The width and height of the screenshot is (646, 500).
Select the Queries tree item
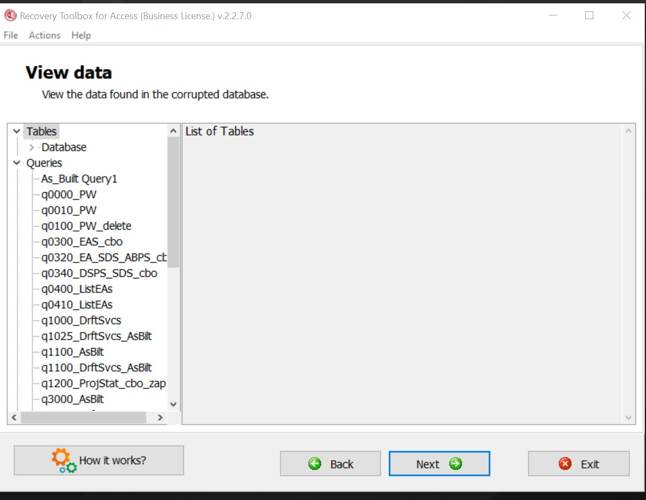pyautogui.click(x=44, y=163)
